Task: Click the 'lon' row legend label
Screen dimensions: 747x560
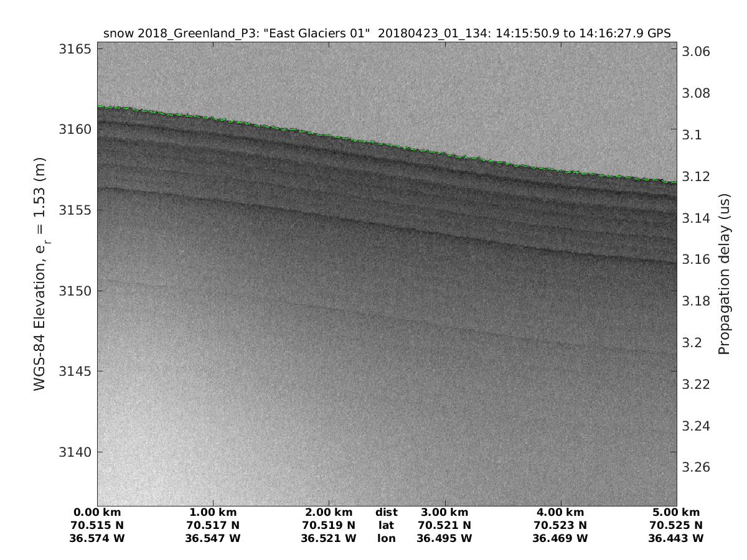Action: point(386,538)
